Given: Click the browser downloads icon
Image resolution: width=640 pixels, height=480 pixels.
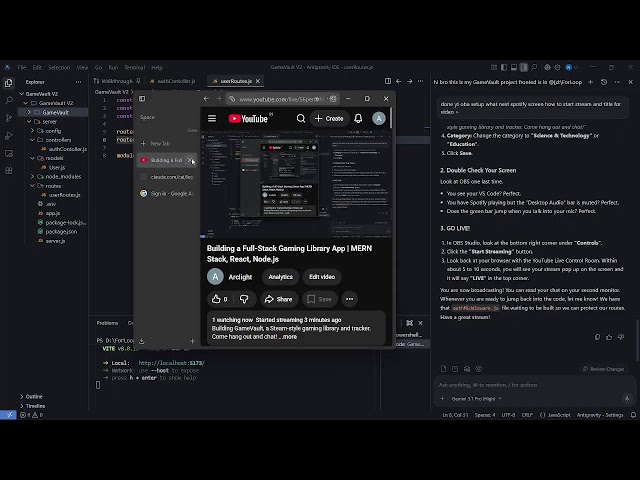Looking at the screenshot, I should (142, 341).
